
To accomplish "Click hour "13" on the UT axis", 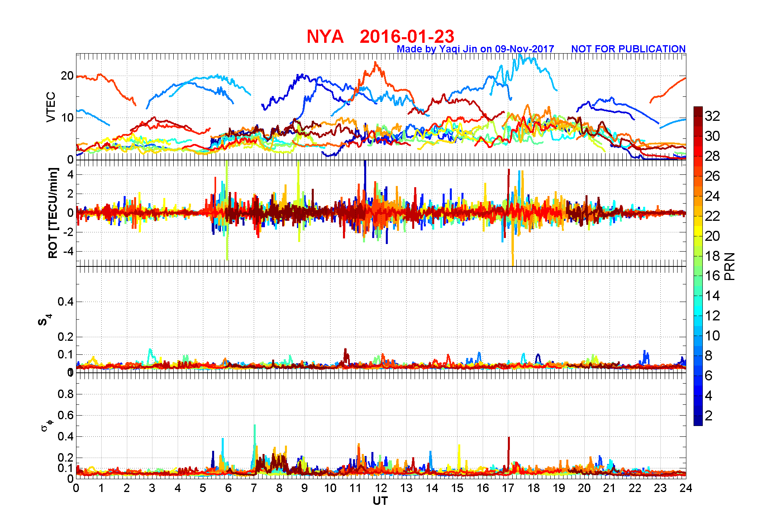I will pos(406,488).
